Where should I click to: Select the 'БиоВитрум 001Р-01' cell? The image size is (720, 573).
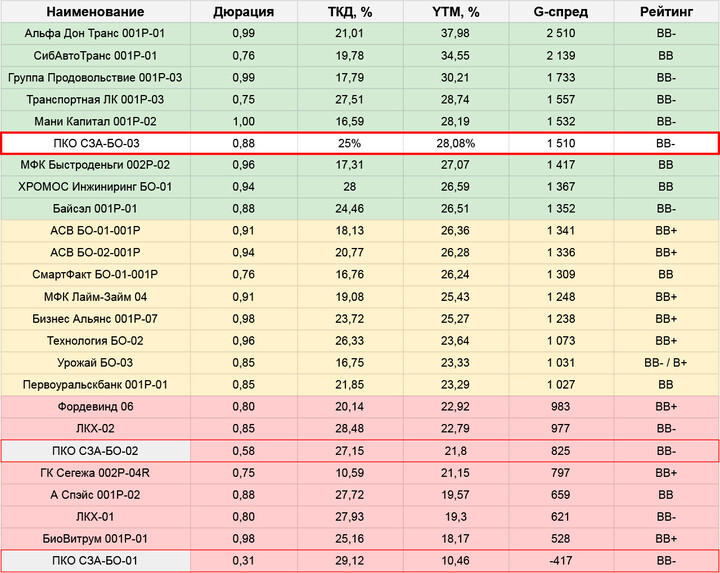[96, 539]
